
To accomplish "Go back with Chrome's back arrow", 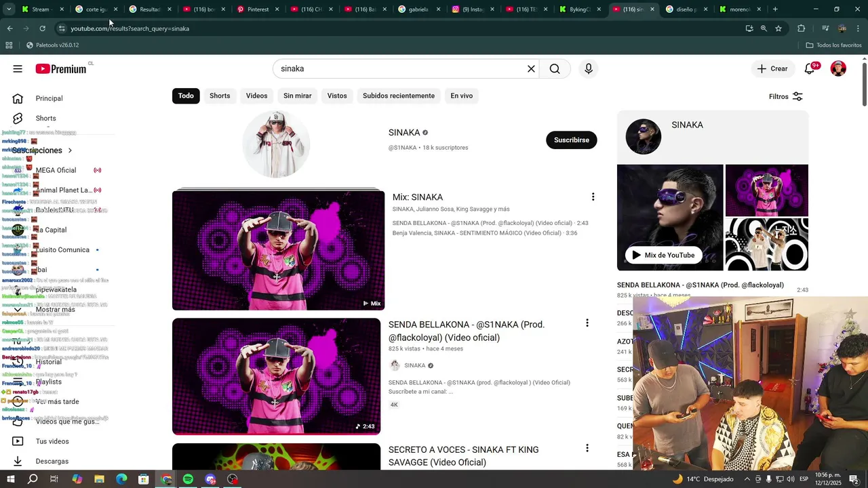I will 10,28.
